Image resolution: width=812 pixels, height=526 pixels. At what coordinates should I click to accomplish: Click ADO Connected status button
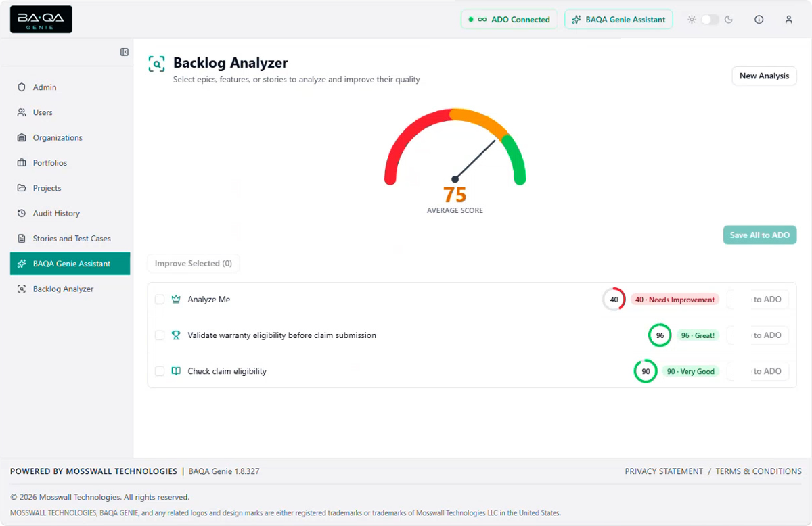[x=509, y=20]
